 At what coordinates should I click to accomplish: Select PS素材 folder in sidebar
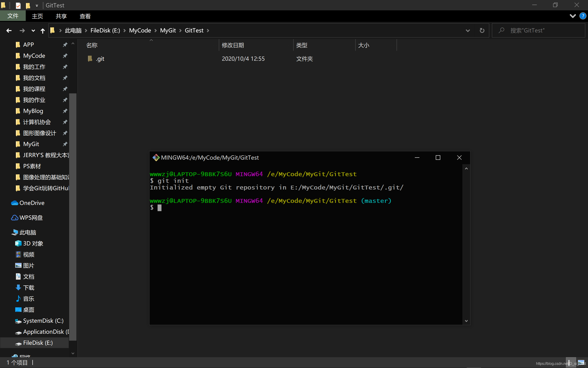pos(32,166)
